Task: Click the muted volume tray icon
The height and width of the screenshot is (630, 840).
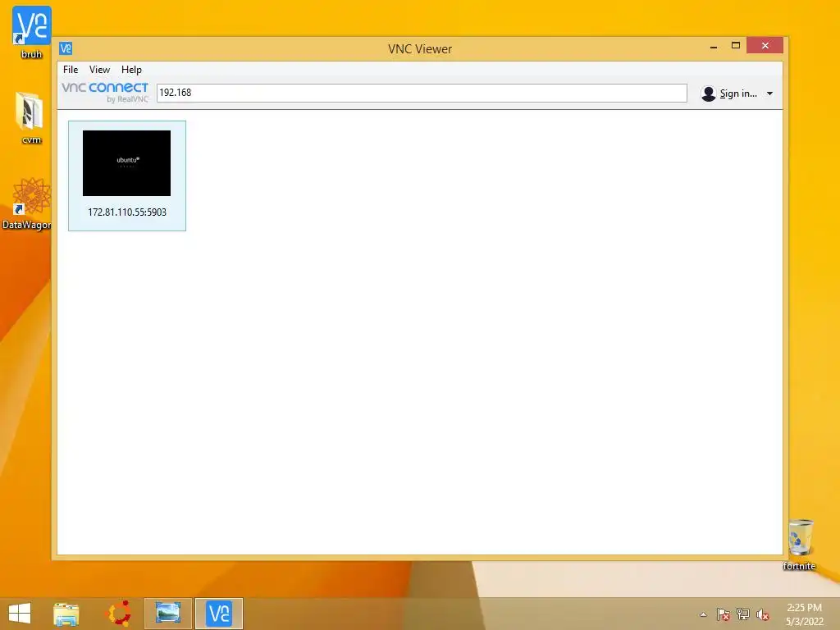Action: pyautogui.click(x=763, y=614)
